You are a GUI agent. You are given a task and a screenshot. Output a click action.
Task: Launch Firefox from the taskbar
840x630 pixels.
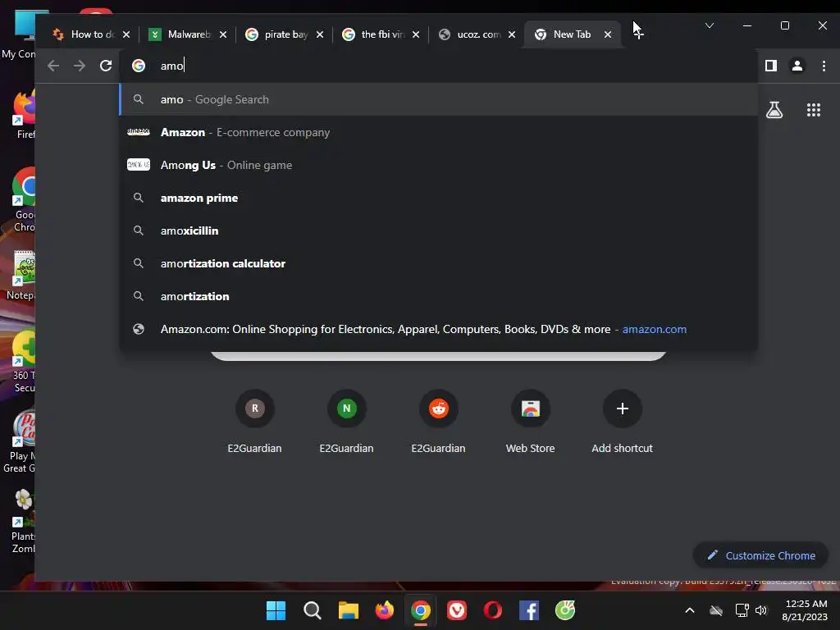(x=384, y=610)
